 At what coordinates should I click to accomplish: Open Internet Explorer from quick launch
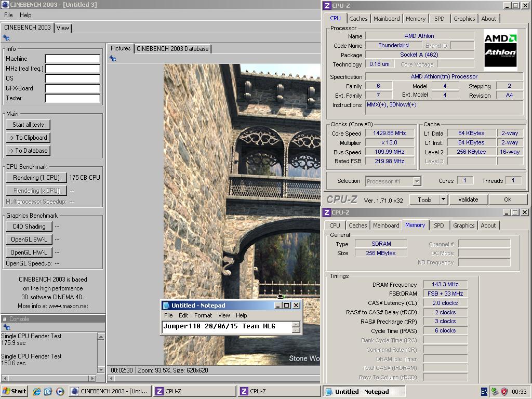(x=37, y=391)
